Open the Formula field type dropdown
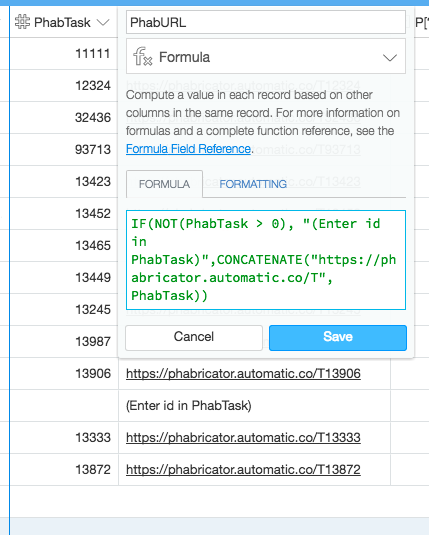Screen dimensions: 429x535 (266, 56)
